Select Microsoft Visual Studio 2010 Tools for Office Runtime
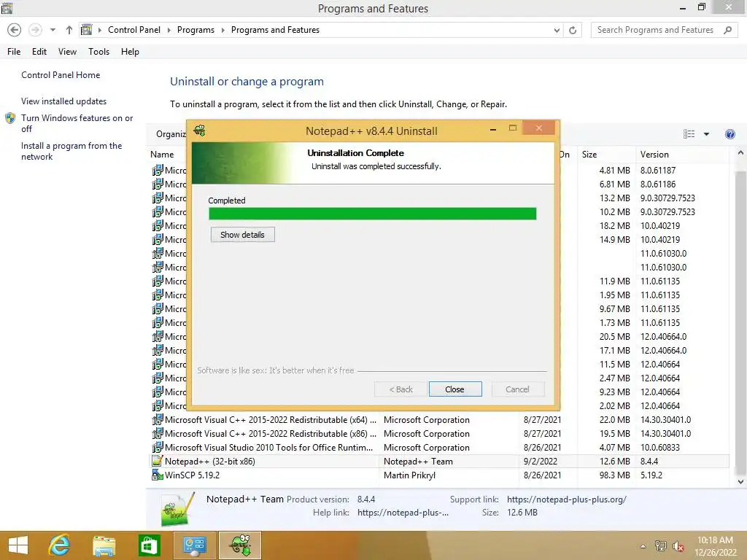747x560 pixels. tap(439, 447)
